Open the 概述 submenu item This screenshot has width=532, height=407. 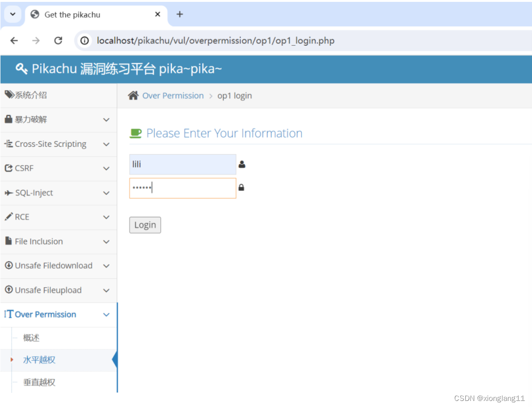pyautogui.click(x=31, y=338)
